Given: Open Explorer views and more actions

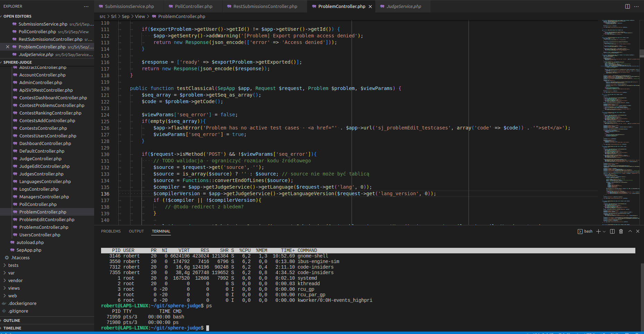Looking at the screenshot, I should [86, 6].
